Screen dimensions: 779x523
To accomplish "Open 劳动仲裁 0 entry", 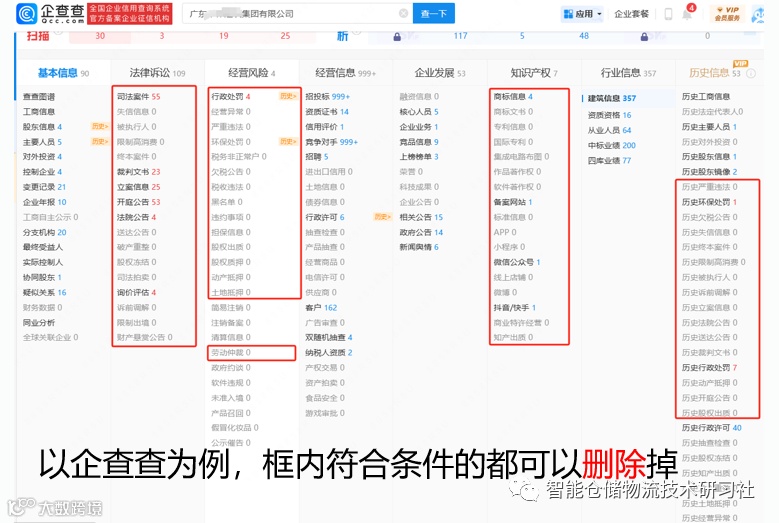I will [231, 353].
